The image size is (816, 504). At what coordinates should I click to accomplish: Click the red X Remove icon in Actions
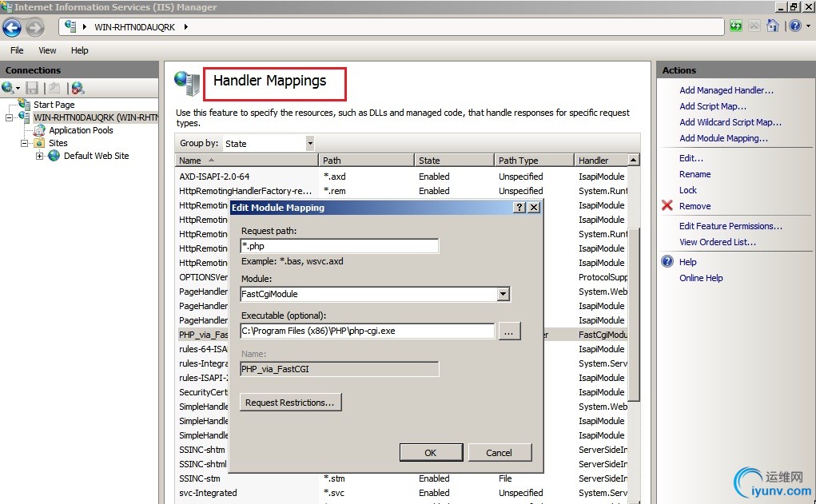[x=667, y=205]
